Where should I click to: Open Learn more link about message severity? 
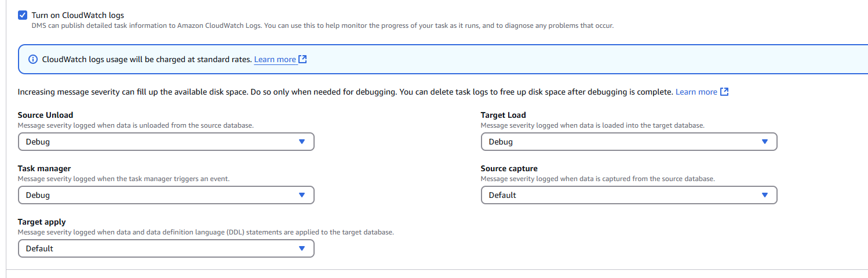pyautogui.click(x=696, y=92)
